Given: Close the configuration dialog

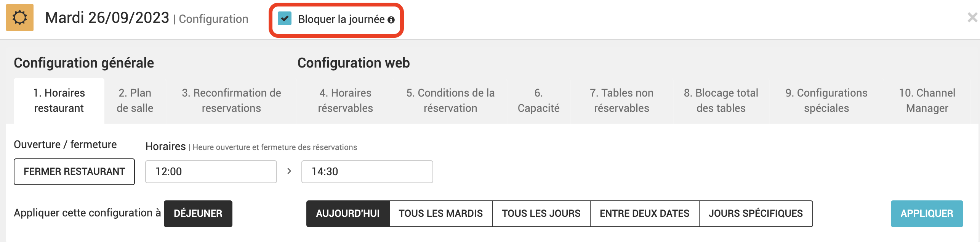Looking at the screenshot, I should click(x=972, y=17).
